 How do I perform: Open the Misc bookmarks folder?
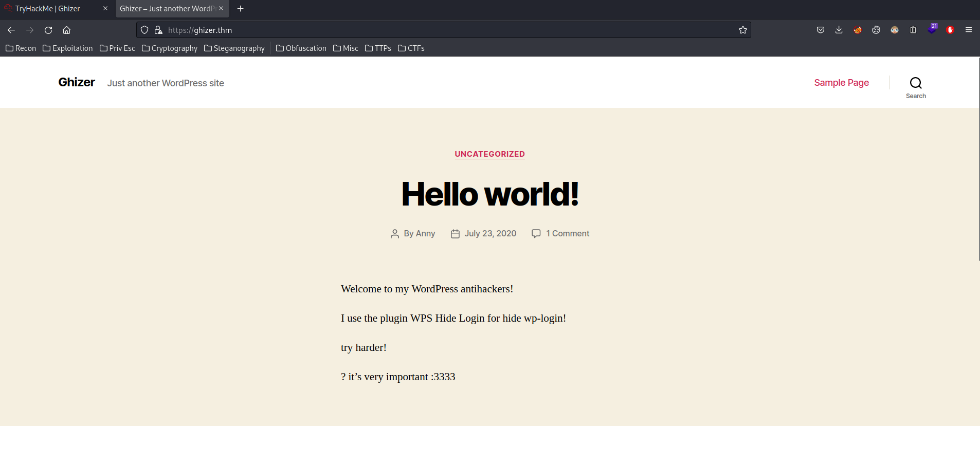pos(346,48)
